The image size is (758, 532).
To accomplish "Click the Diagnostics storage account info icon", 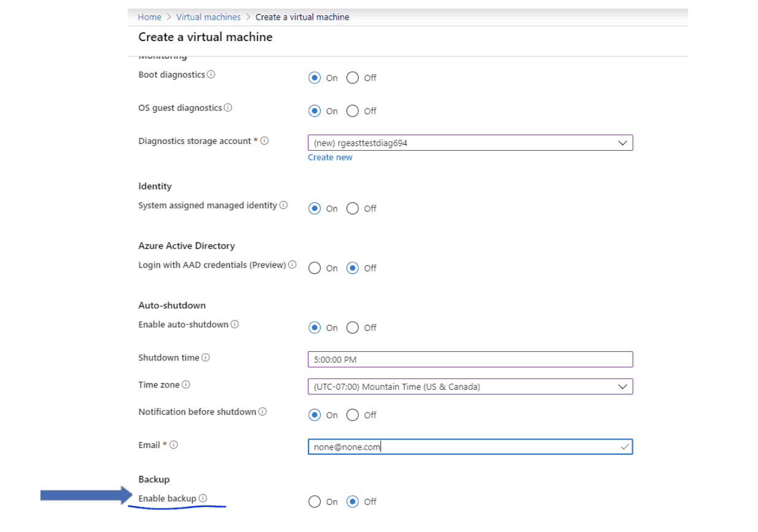I will point(264,140).
